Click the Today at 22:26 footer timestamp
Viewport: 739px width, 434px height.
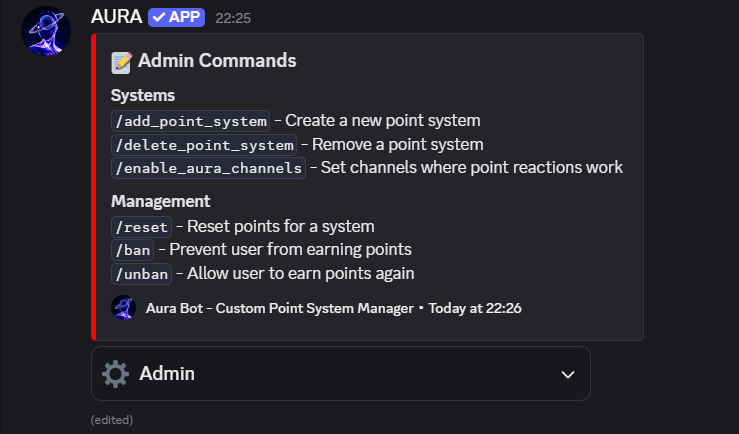475,308
